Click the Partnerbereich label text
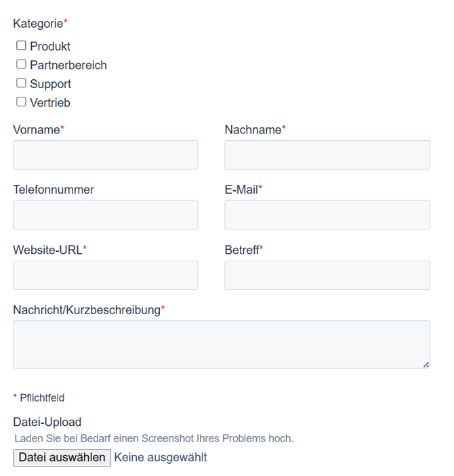The width and height of the screenshot is (454, 476). [68, 66]
